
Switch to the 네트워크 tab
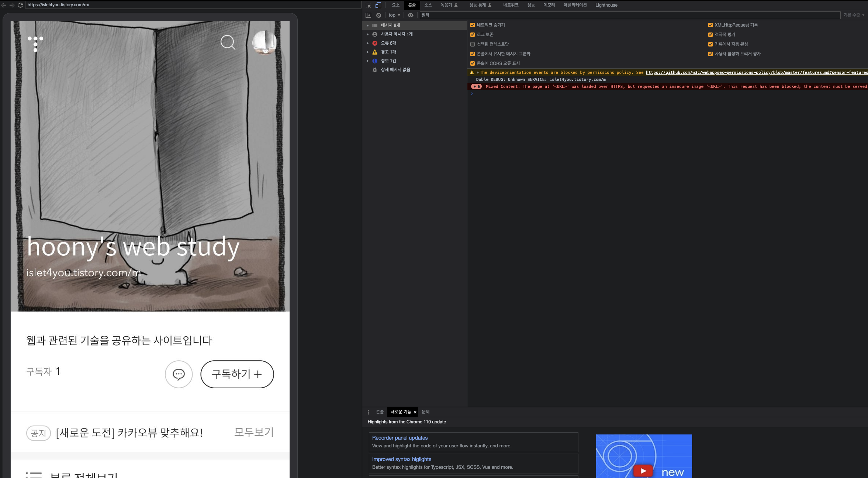[511, 5]
